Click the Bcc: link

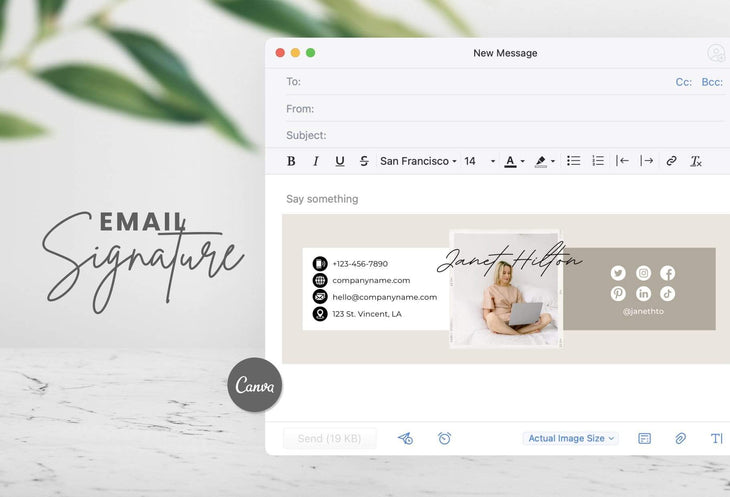coord(712,82)
